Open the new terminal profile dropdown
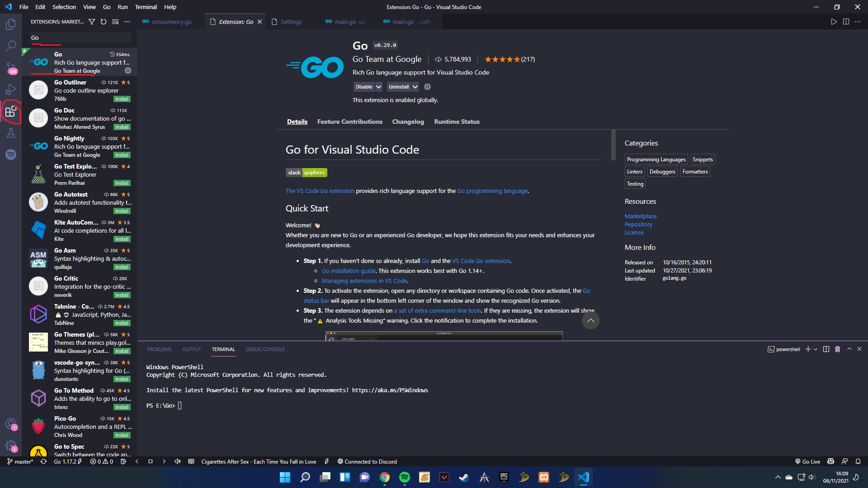The image size is (868, 488). [816, 349]
